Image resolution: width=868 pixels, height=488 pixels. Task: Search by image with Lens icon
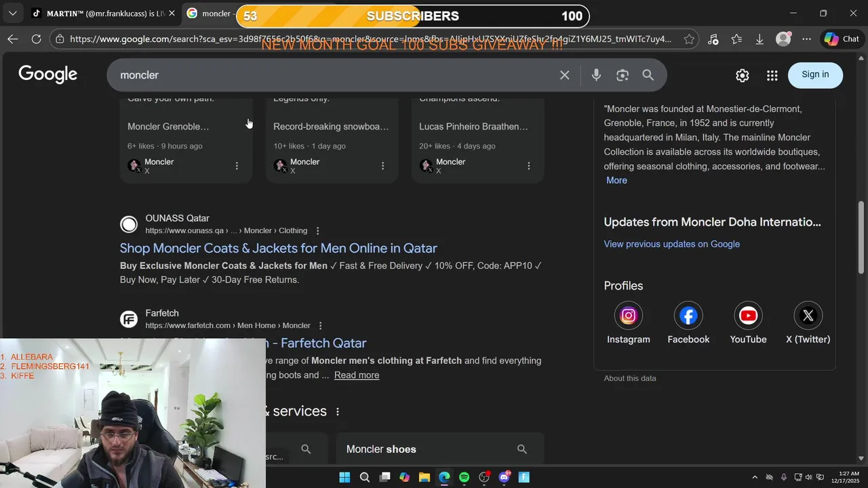[623, 75]
